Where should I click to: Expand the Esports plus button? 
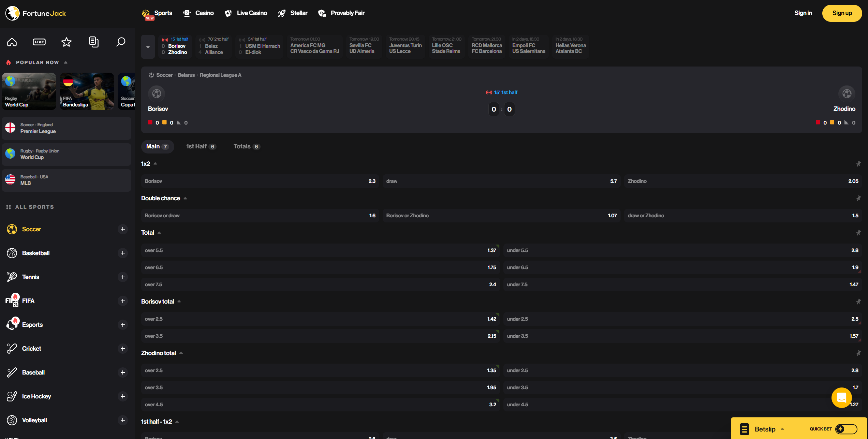pos(123,325)
